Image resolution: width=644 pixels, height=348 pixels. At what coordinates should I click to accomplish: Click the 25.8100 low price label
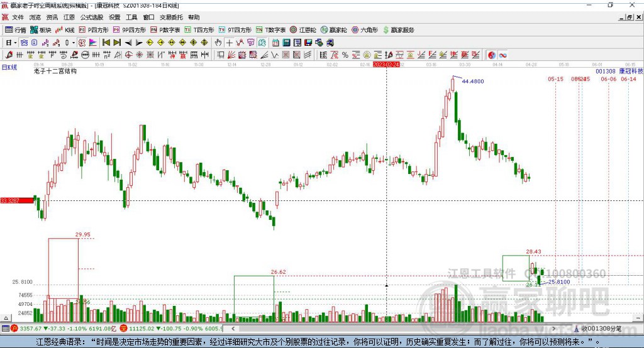click(x=559, y=282)
